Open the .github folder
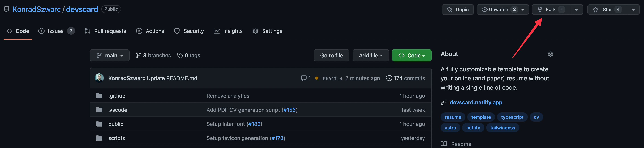644x148 pixels. pyautogui.click(x=117, y=96)
